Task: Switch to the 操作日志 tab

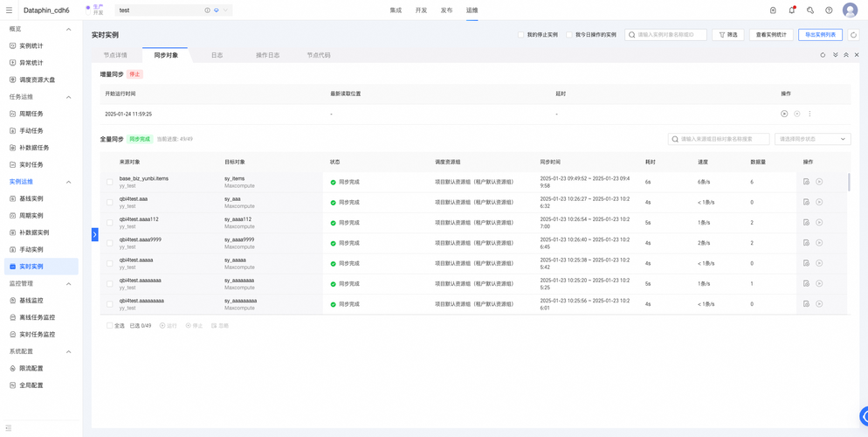Action: [x=267, y=55]
